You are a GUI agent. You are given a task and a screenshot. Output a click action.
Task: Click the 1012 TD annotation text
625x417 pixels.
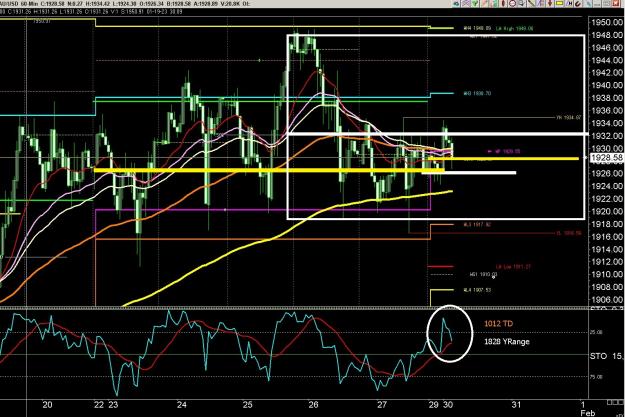click(x=498, y=324)
